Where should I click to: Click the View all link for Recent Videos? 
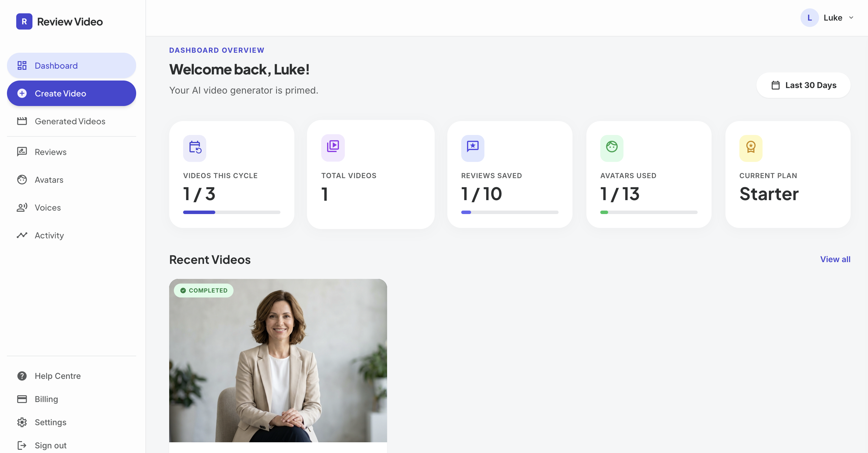(835, 259)
